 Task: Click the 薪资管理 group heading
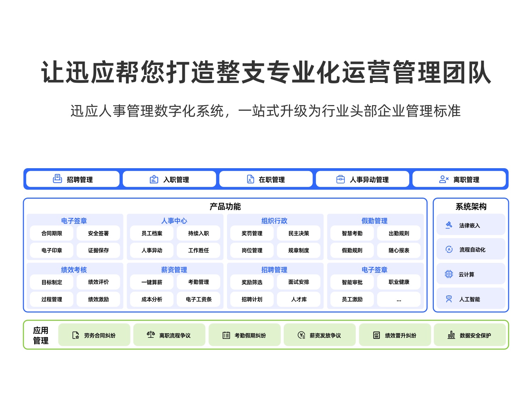pos(174,270)
